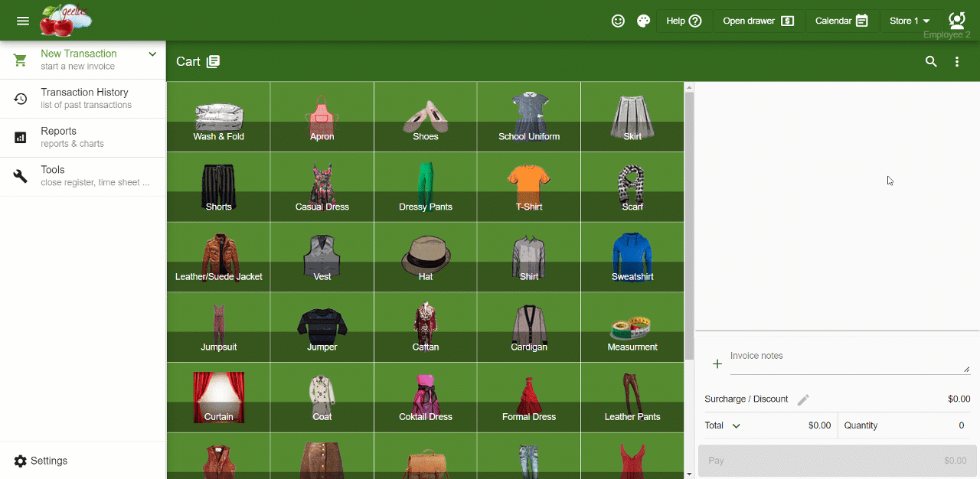The height and width of the screenshot is (479, 980).
Task: Collapse the New Transaction section chevron
Action: pyautogui.click(x=152, y=54)
